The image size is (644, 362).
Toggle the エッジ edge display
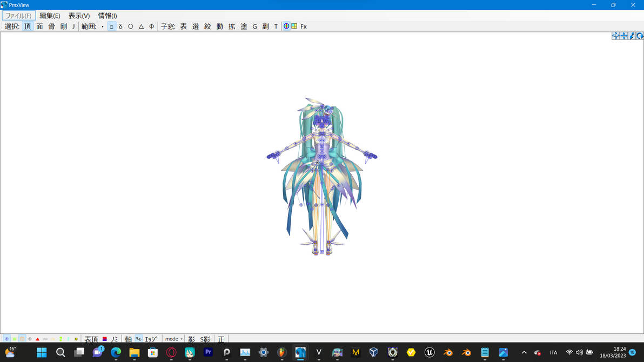[151, 339]
